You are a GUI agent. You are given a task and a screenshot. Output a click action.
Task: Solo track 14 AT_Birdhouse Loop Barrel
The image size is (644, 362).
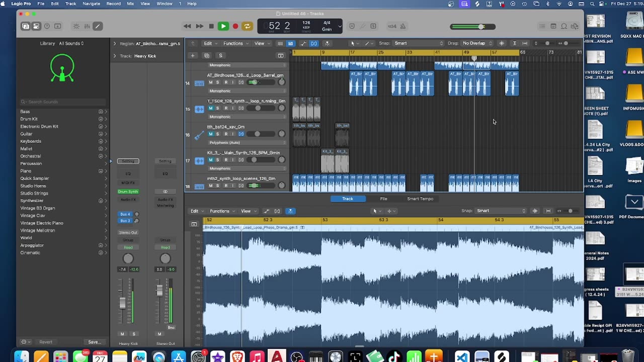[x=218, y=82]
